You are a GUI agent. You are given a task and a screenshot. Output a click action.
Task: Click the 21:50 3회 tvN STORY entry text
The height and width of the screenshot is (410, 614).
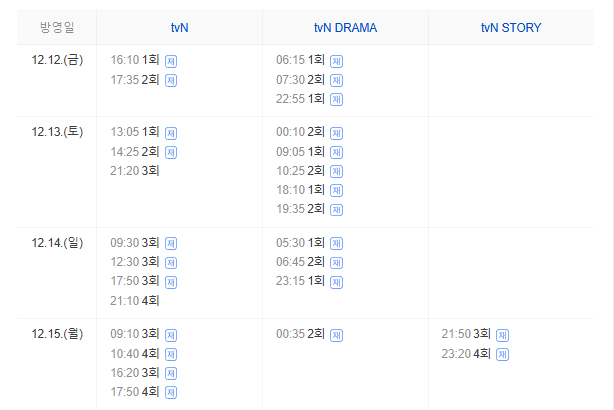(466, 334)
